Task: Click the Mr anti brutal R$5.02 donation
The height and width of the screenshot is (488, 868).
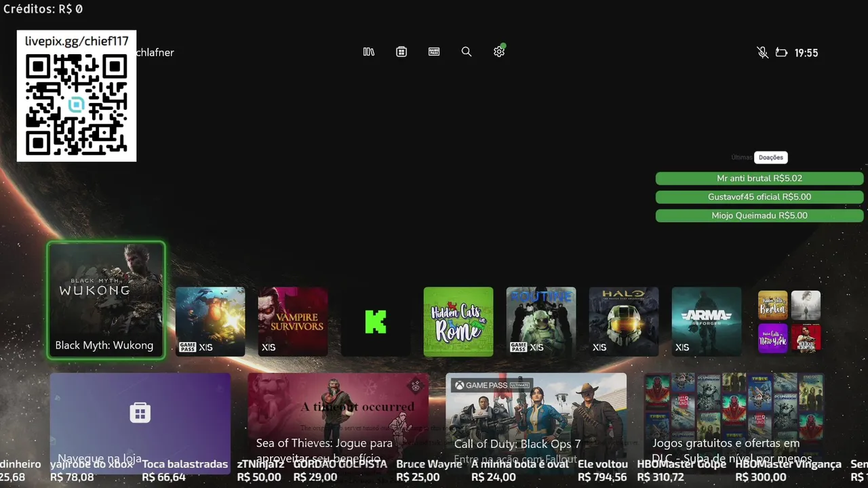Action: [759, 178]
